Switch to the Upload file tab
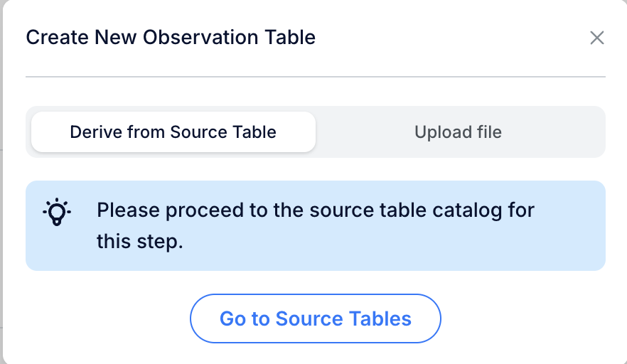The height and width of the screenshot is (364, 627). 458,132
